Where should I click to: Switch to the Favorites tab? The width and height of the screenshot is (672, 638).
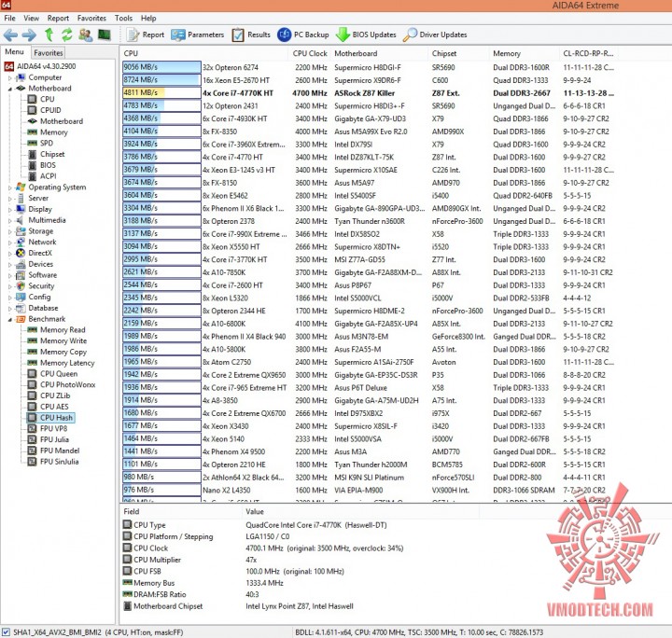point(49,52)
